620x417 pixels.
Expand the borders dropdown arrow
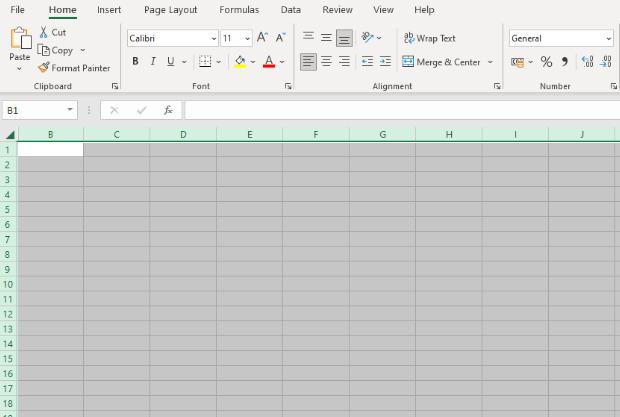pos(219,62)
